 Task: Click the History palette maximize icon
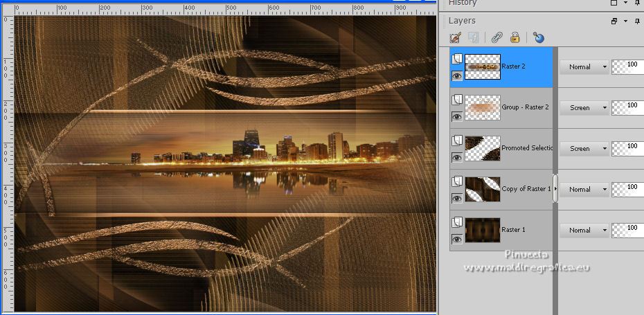tap(614, 3)
